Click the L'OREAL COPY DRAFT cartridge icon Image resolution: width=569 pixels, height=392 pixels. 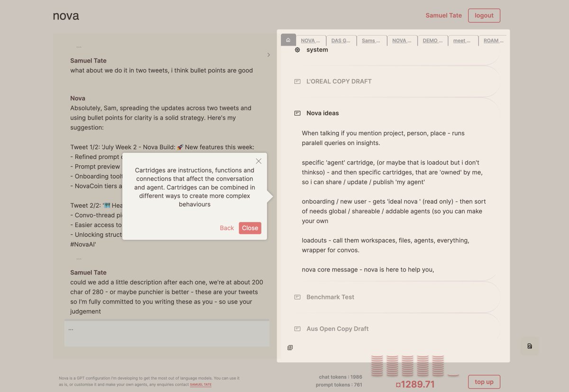coord(297,82)
